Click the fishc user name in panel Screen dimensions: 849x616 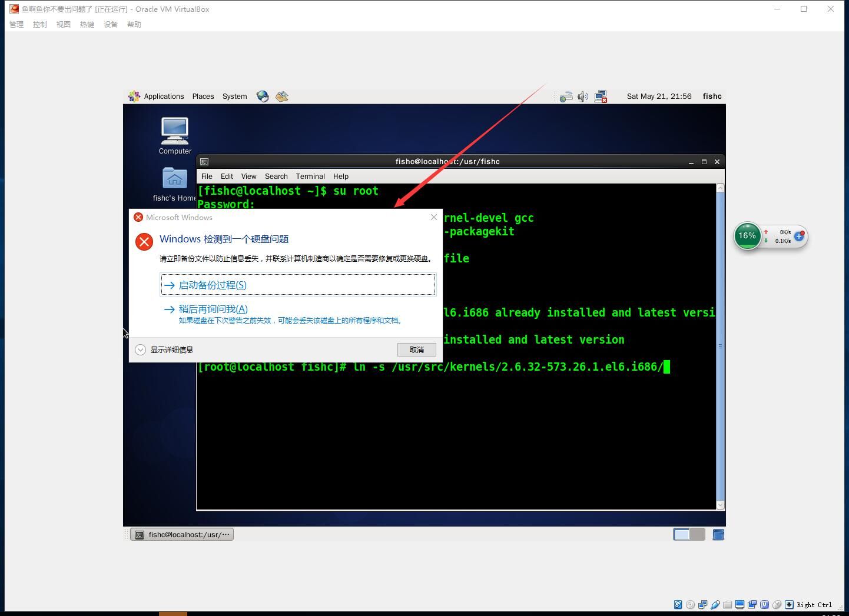(x=712, y=96)
